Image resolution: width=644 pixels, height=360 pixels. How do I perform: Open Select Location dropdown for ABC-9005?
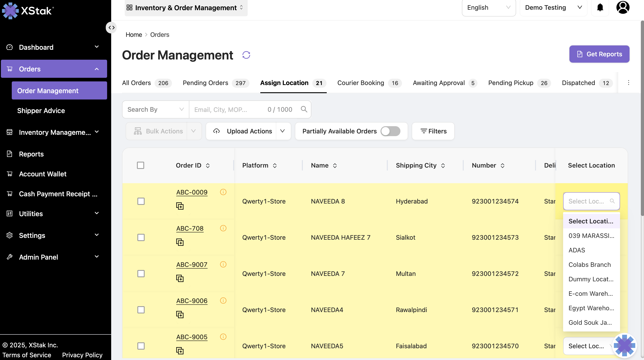pyautogui.click(x=588, y=346)
